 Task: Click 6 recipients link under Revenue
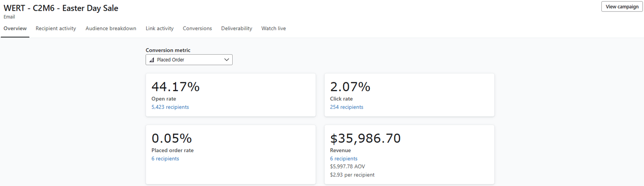click(x=344, y=159)
